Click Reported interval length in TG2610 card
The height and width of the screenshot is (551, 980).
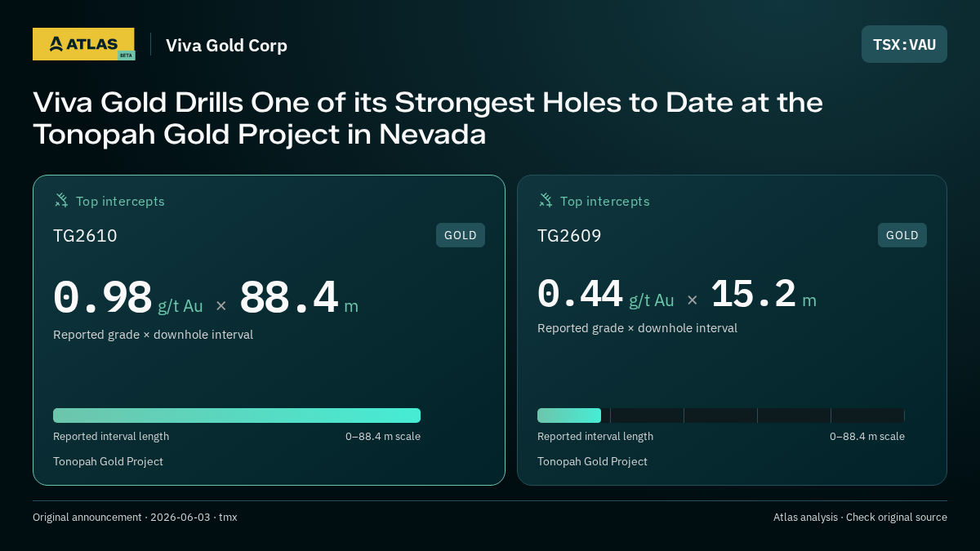click(111, 437)
